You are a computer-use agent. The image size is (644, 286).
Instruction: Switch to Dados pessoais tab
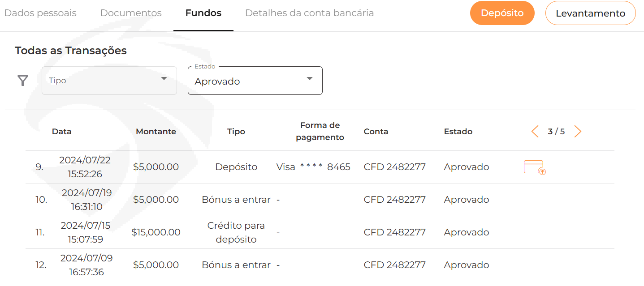pyautogui.click(x=40, y=13)
